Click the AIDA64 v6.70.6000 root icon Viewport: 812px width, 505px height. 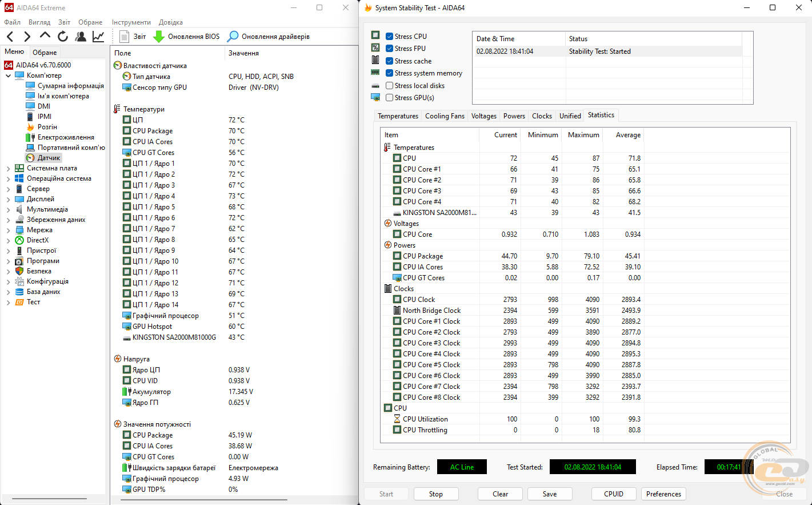[x=9, y=65]
